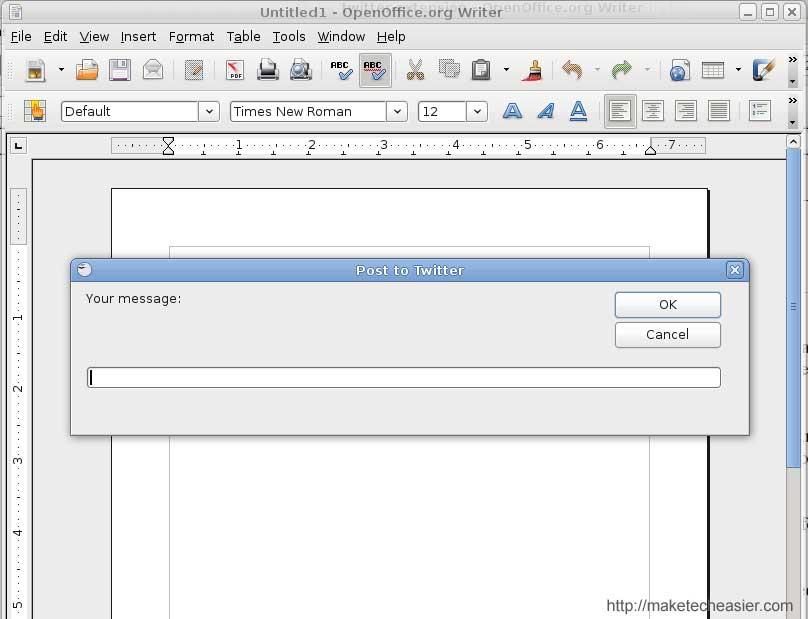This screenshot has width=808, height=619.
Task: Click the message text field
Action: click(404, 377)
